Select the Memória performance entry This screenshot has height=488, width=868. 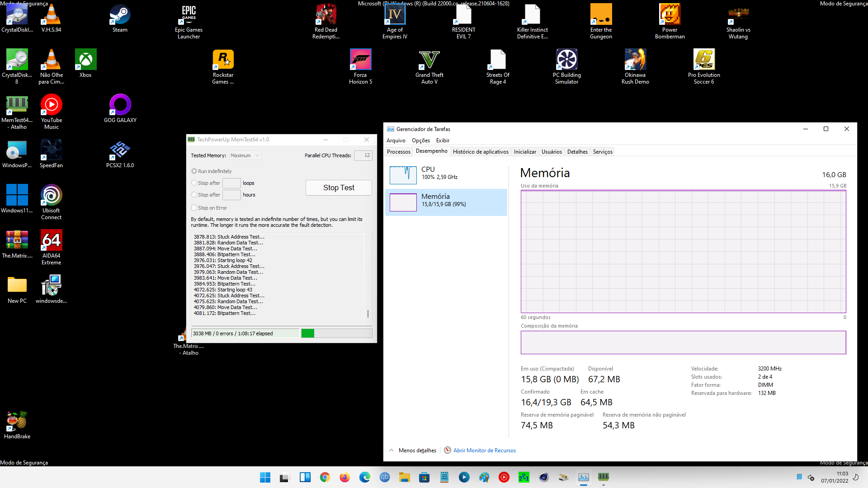[446, 202]
